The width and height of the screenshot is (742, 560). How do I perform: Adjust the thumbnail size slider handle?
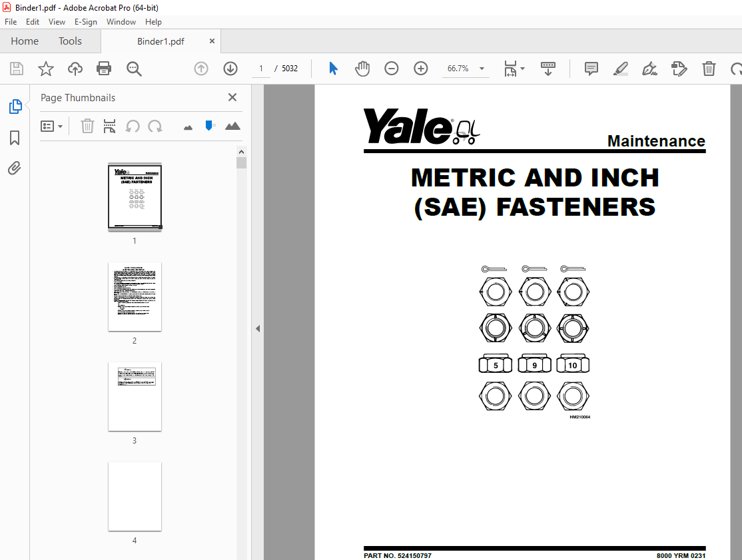(208, 125)
